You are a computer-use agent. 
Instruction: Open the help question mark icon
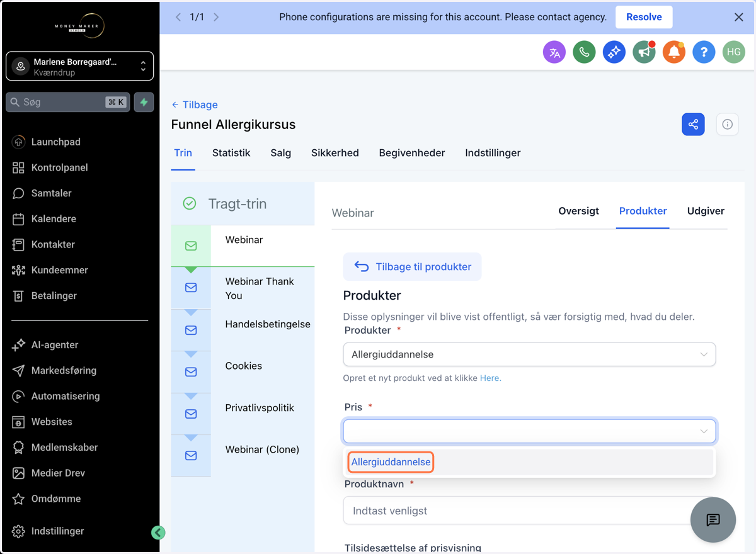[x=704, y=52]
